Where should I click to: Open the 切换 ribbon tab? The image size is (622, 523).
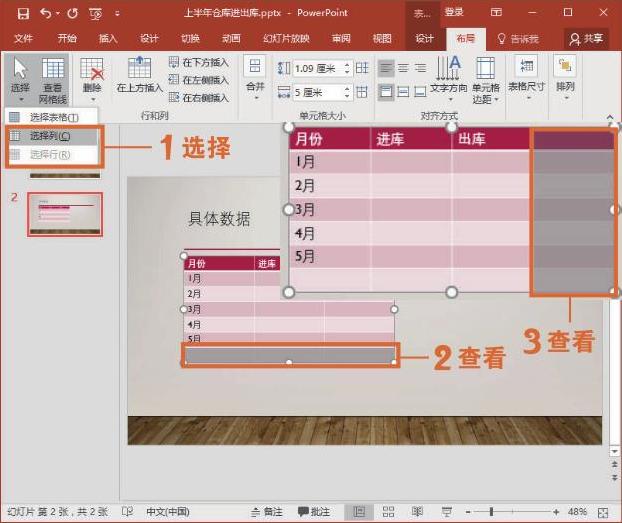(x=190, y=38)
